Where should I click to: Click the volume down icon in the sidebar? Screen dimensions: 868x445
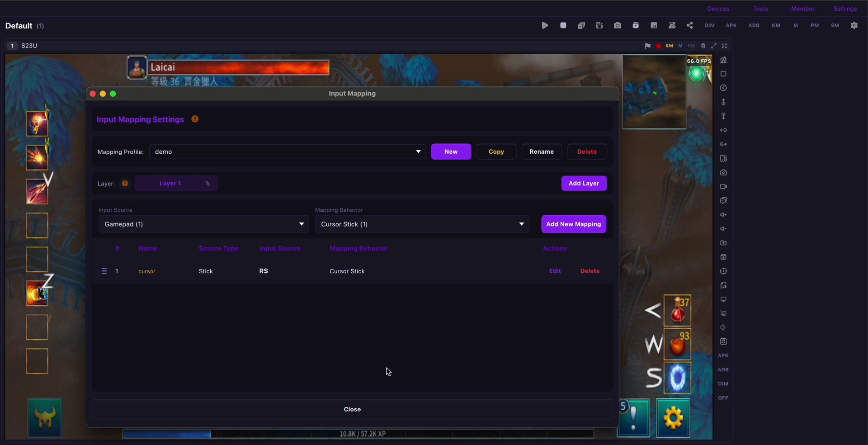tap(723, 229)
